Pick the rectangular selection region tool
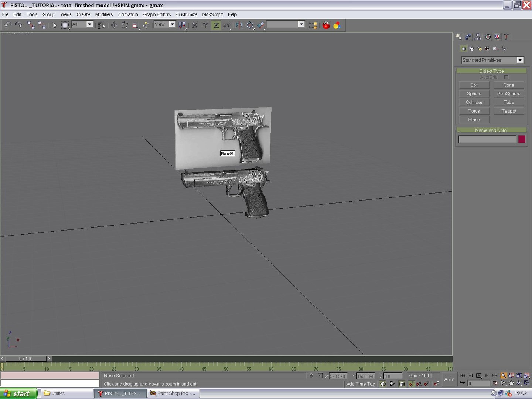 tap(65, 25)
